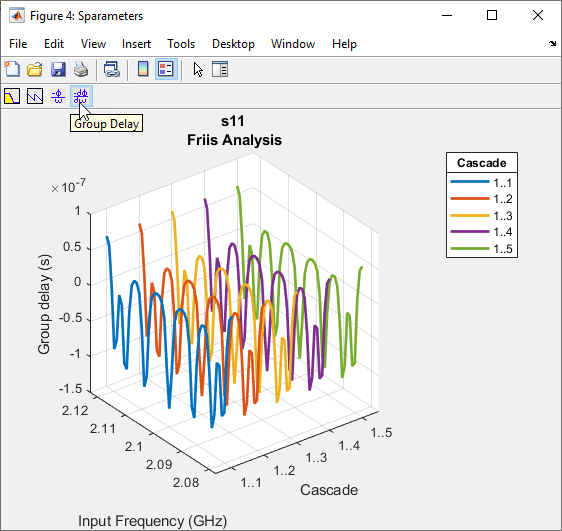Open the Property Inspector icon
The width and height of the screenshot is (562, 531).
tap(220, 69)
